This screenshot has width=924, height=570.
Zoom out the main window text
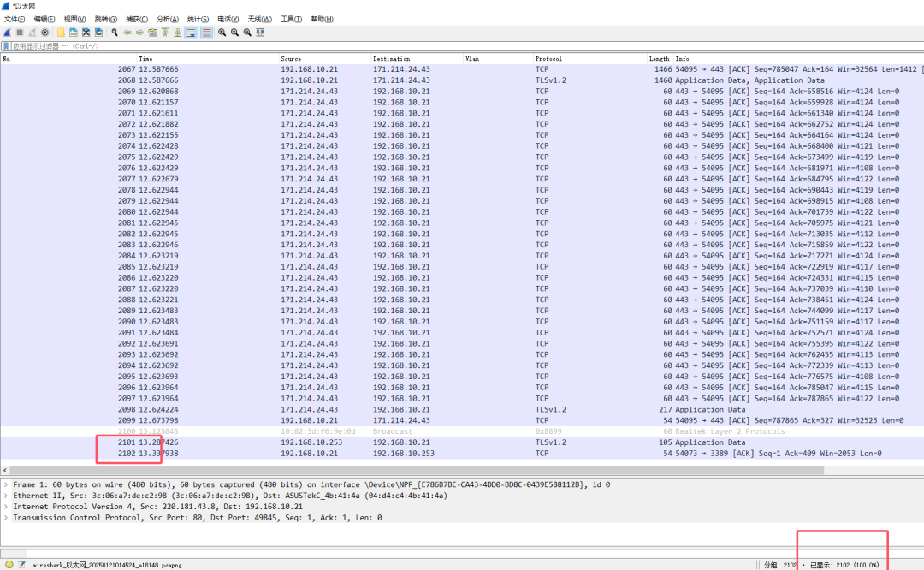pos(234,33)
